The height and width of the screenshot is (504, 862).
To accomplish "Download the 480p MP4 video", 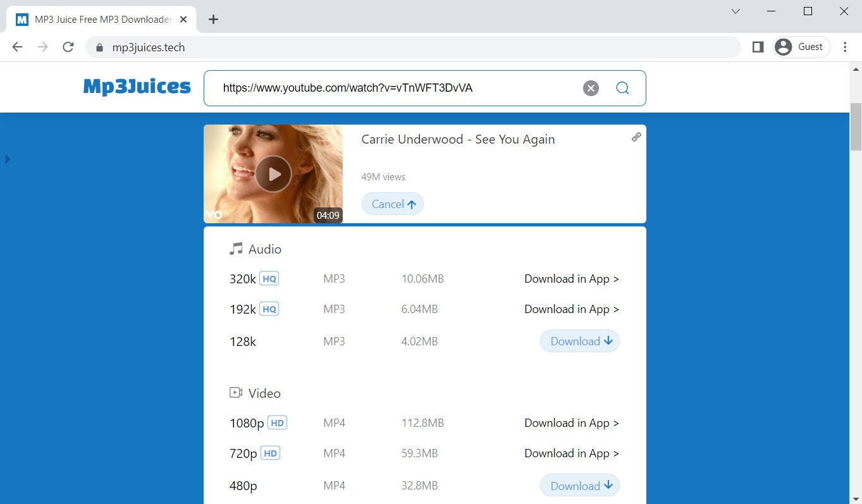I will click(580, 486).
